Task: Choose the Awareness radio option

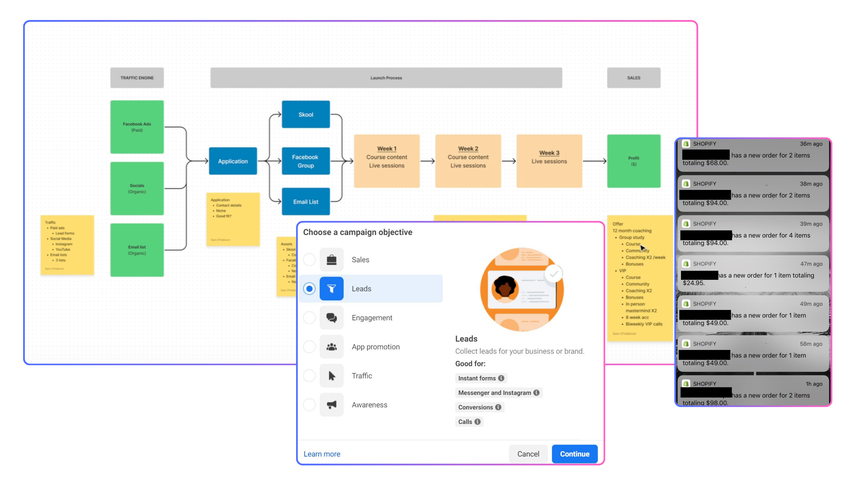Action: [x=309, y=404]
